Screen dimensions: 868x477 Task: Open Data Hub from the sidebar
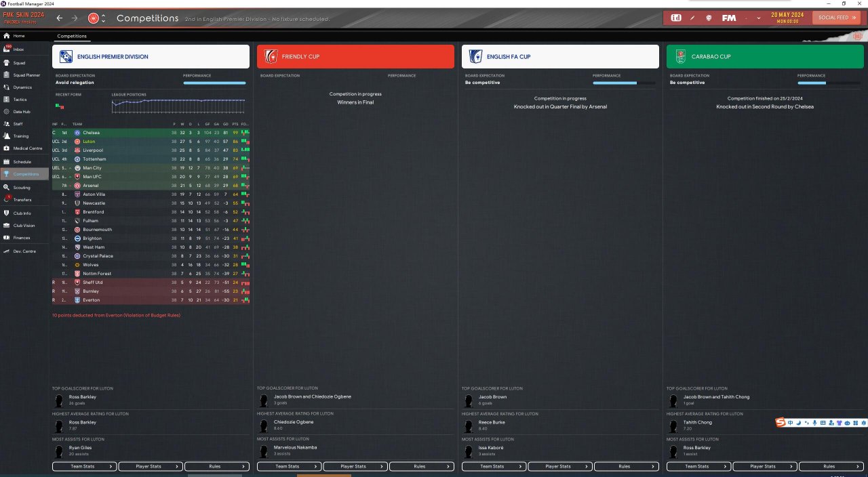point(24,112)
